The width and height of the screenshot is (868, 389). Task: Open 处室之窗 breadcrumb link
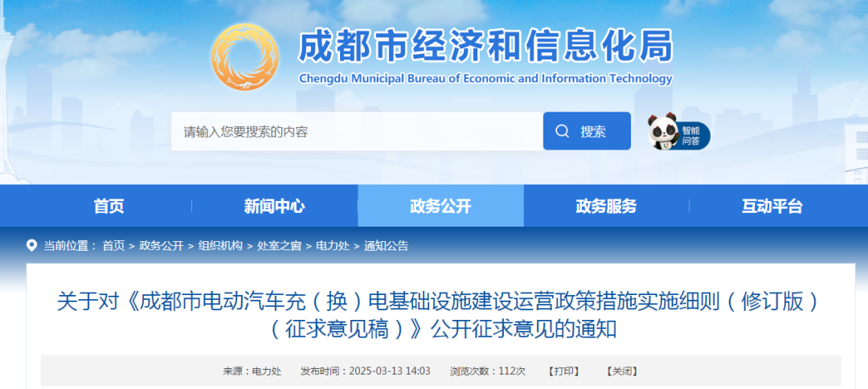point(279,246)
